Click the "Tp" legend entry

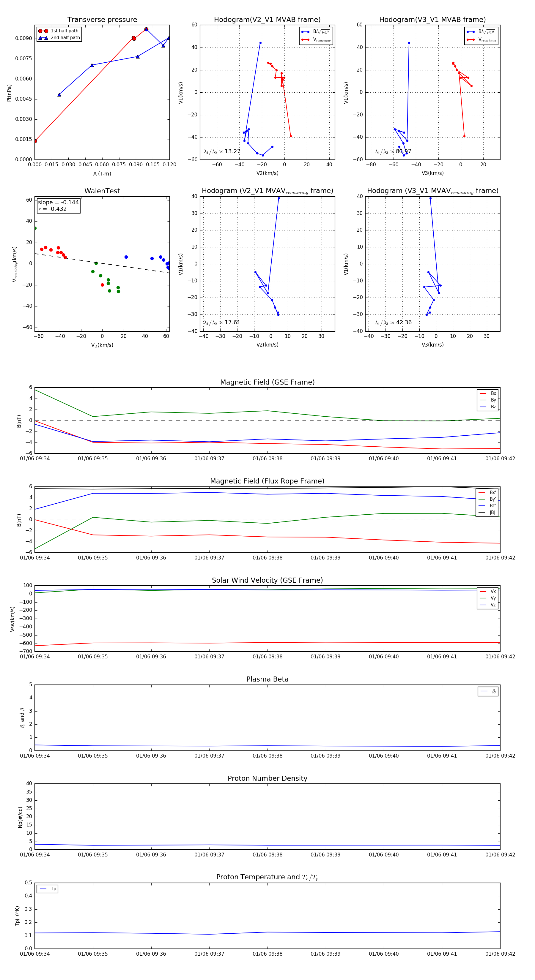tap(48, 889)
